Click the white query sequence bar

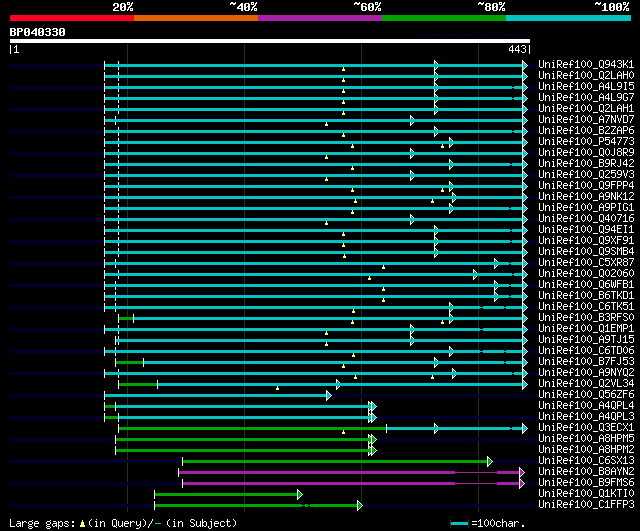270,41
